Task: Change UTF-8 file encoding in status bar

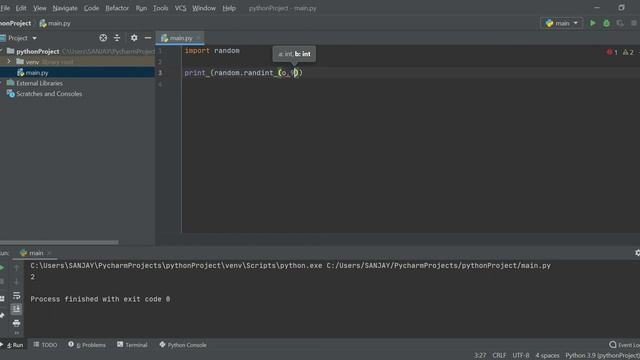Action: [x=521, y=355]
